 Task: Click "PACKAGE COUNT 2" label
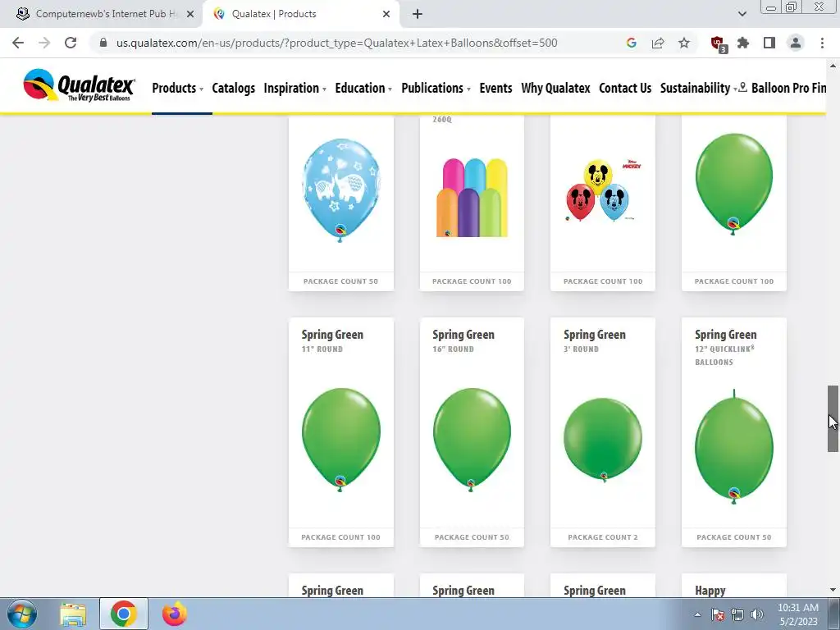tap(603, 537)
